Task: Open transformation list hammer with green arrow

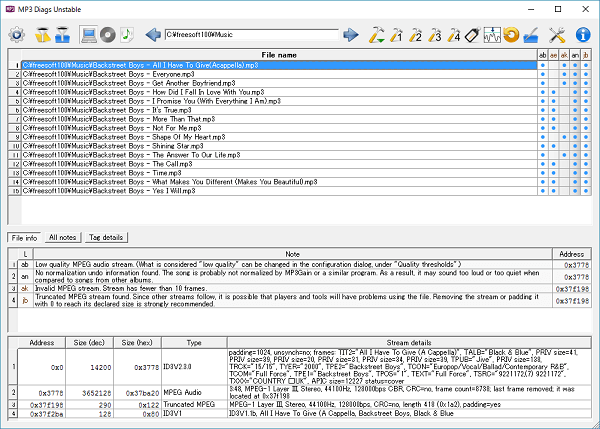Action: point(377,35)
